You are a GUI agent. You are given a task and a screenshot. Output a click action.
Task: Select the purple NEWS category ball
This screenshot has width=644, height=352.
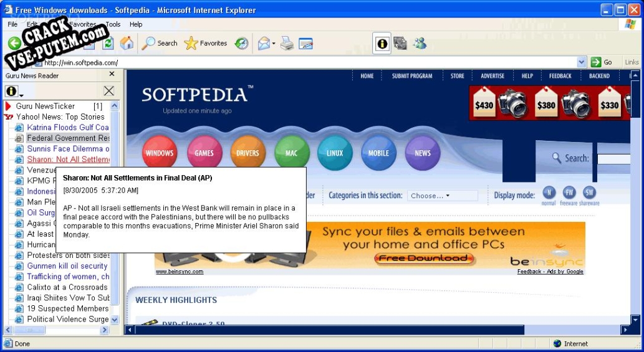coord(423,153)
